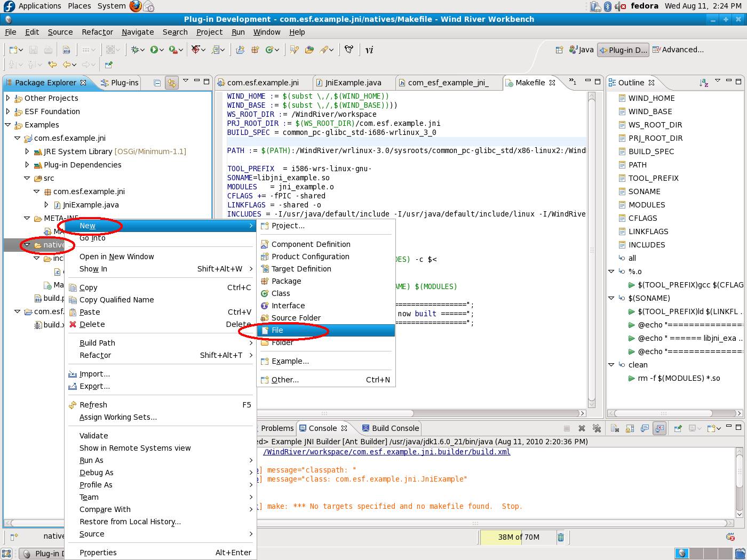
Task: Toggle pin editor icon in navigation toolbar
Action: click(109, 65)
